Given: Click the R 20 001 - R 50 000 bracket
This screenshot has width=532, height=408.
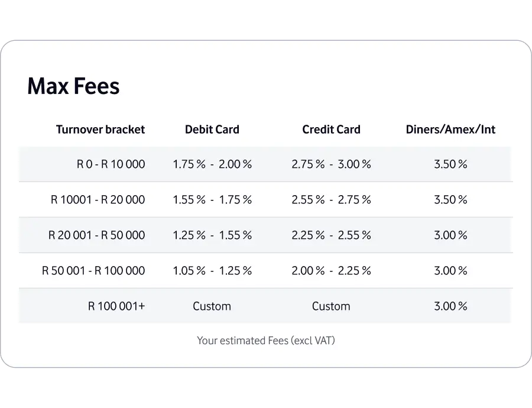Looking at the screenshot, I should 97,235.
